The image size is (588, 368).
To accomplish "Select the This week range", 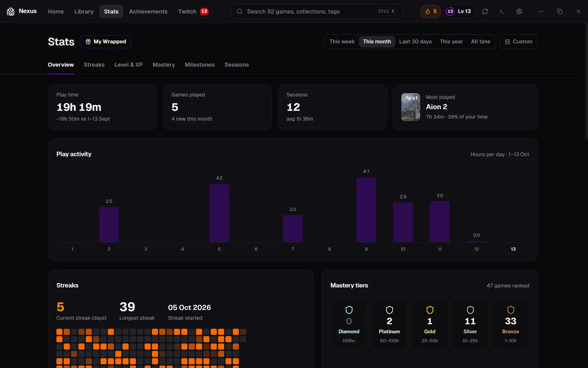I will (x=342, y=42).
